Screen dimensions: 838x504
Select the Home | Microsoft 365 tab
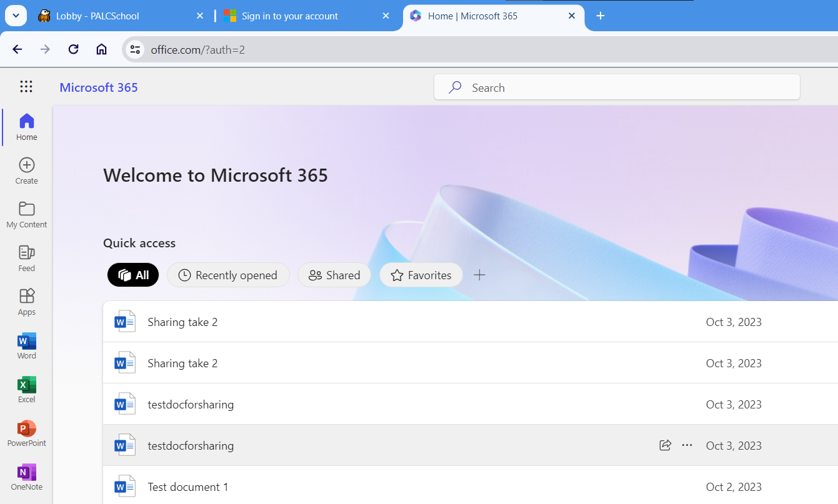tap(494, 16)
